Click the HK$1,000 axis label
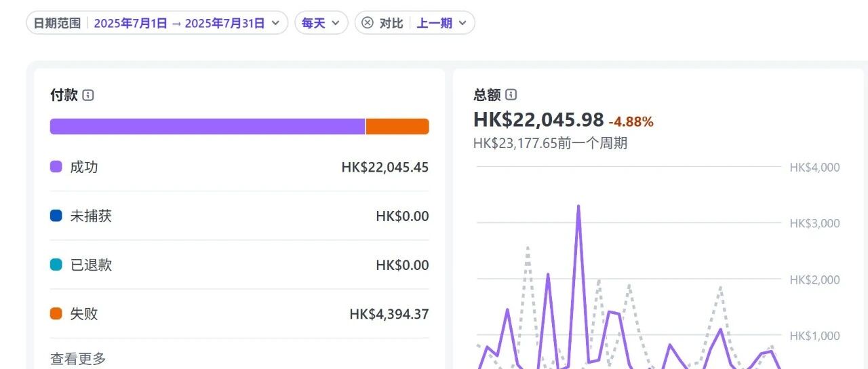Viewport: 868px width, 369px height. 814,336
